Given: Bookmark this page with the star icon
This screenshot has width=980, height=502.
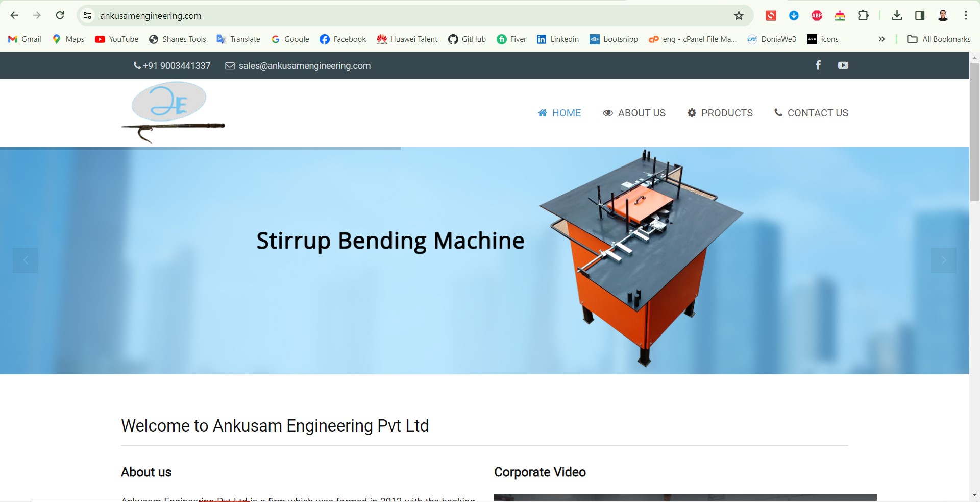Looking at the screenshot, I should [x=739, y=16].
